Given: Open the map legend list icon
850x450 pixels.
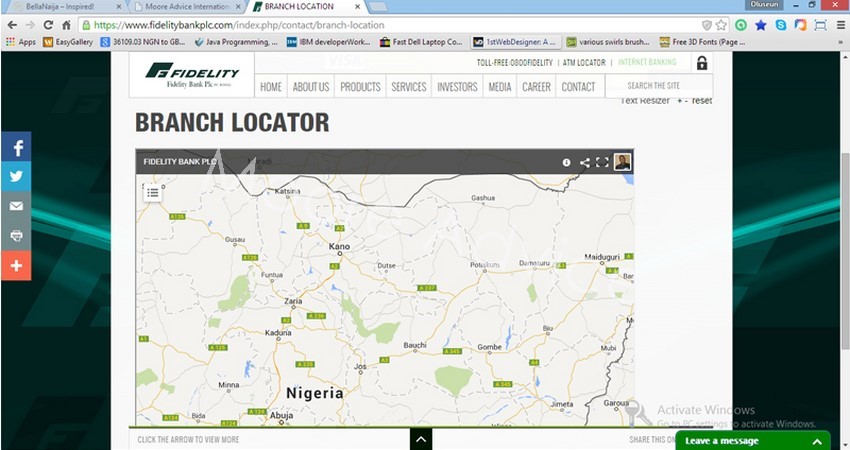Looking at the screenshot, I should tap(153, 192).
